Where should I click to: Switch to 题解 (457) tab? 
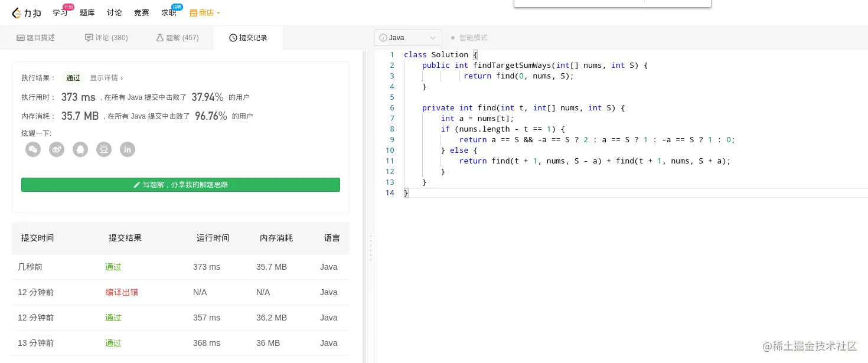(x=177, y=38)
